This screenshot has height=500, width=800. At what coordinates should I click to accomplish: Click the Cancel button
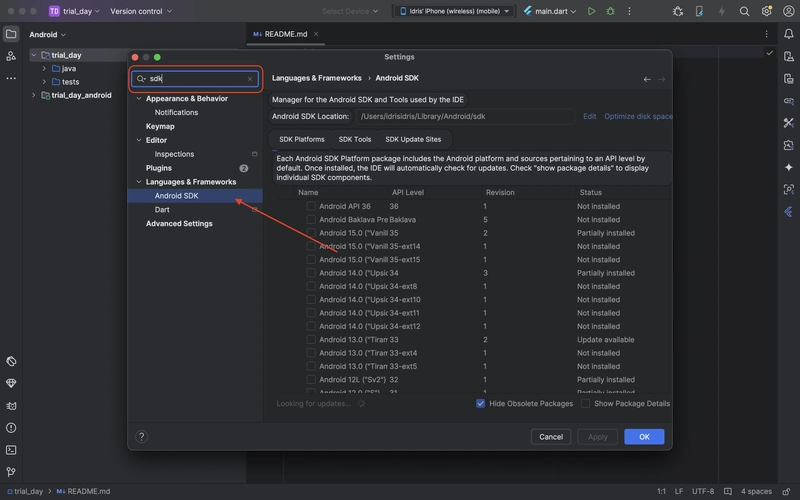tap(551, 437)
